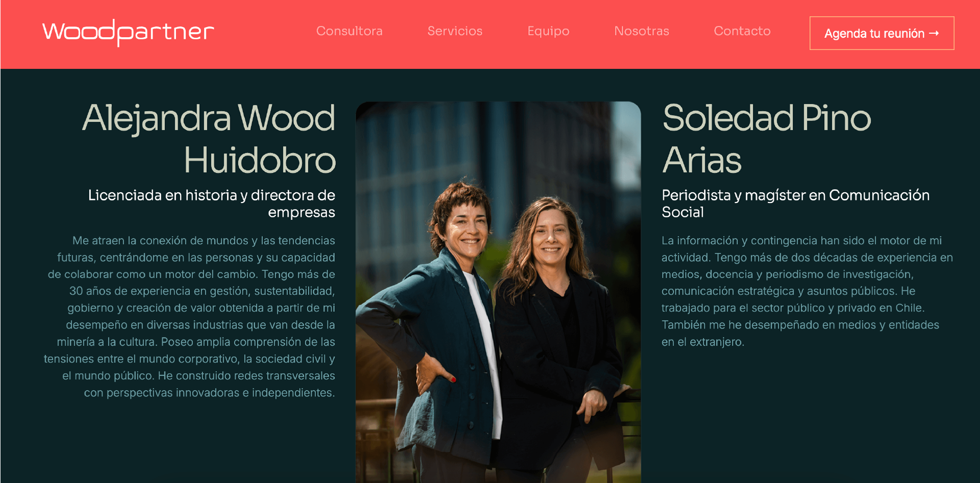980x483 pixels.
Task: Open the Consultora menu item
Action: click(349, 31)
